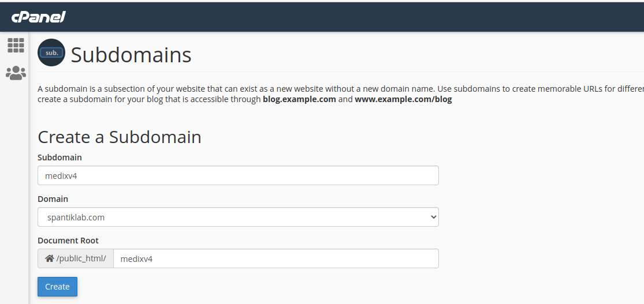Click the Subdomains 'sub.' page icon
644x304 pixels.
click(51, 53)
